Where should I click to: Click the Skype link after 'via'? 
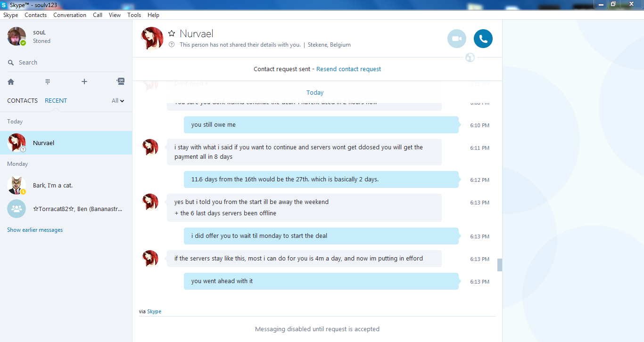(154, 311)
